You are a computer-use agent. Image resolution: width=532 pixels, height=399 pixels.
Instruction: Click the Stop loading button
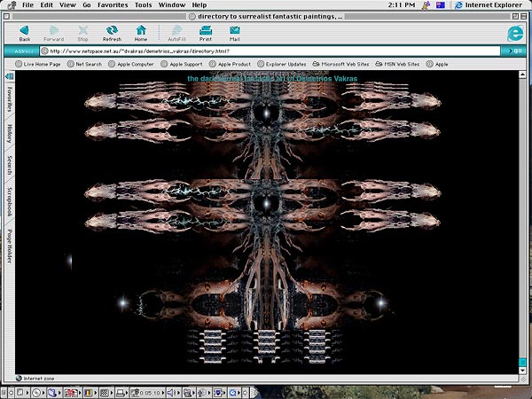82,34
